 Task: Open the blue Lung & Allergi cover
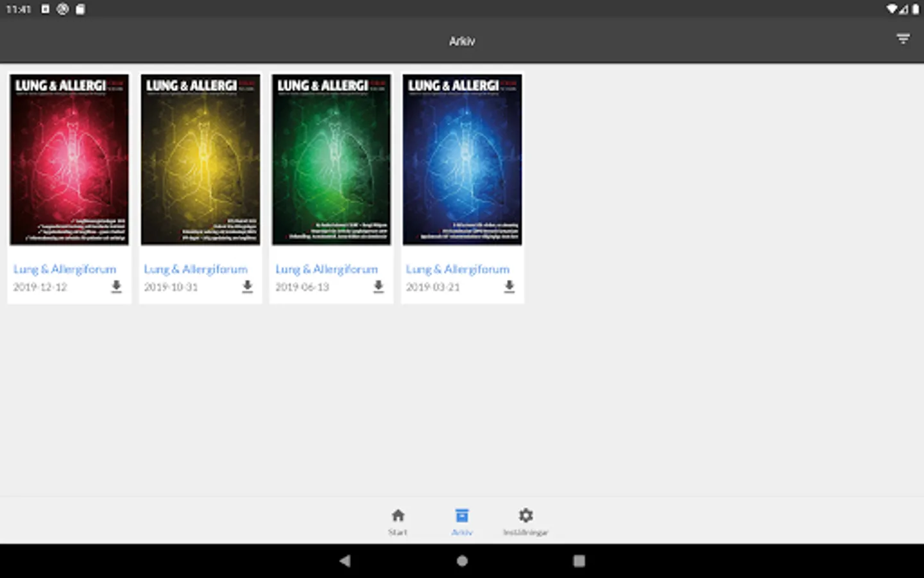(x=462, y=159)
